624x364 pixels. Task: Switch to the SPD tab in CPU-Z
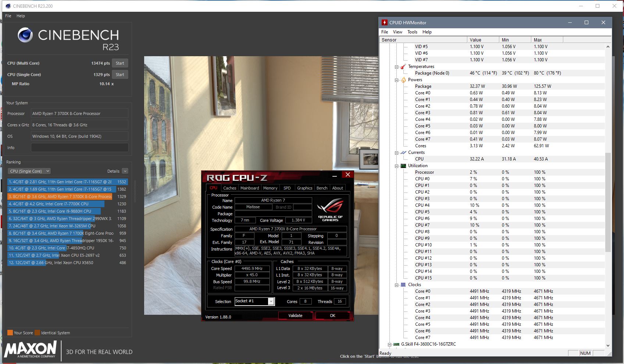click(x=287, y=188)
